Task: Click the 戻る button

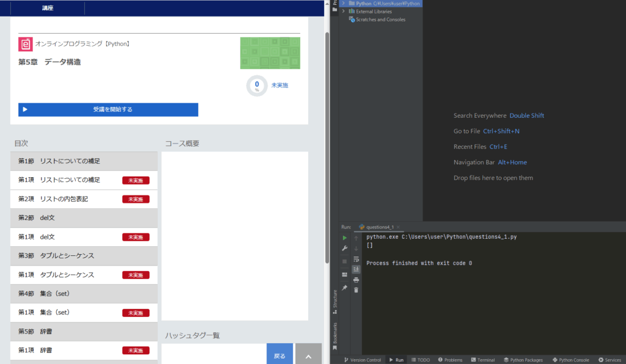Action: point(279,355)
